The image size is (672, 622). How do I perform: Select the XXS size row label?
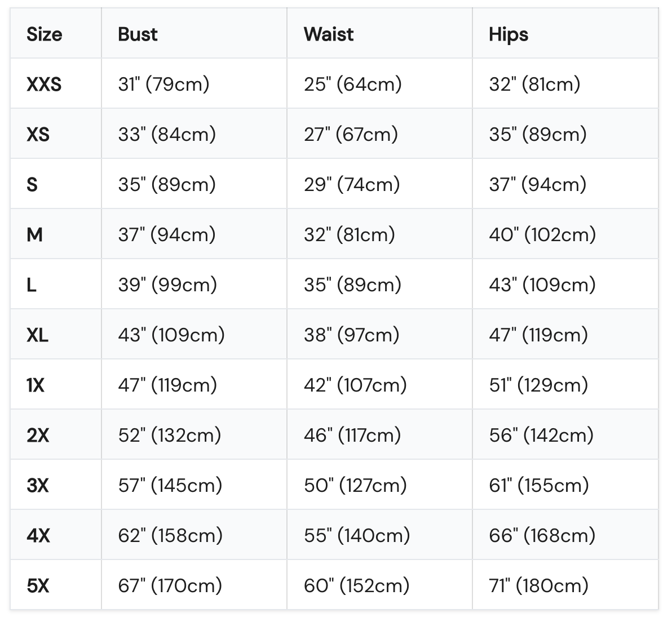pyautogui.click(x=44, y=84)
